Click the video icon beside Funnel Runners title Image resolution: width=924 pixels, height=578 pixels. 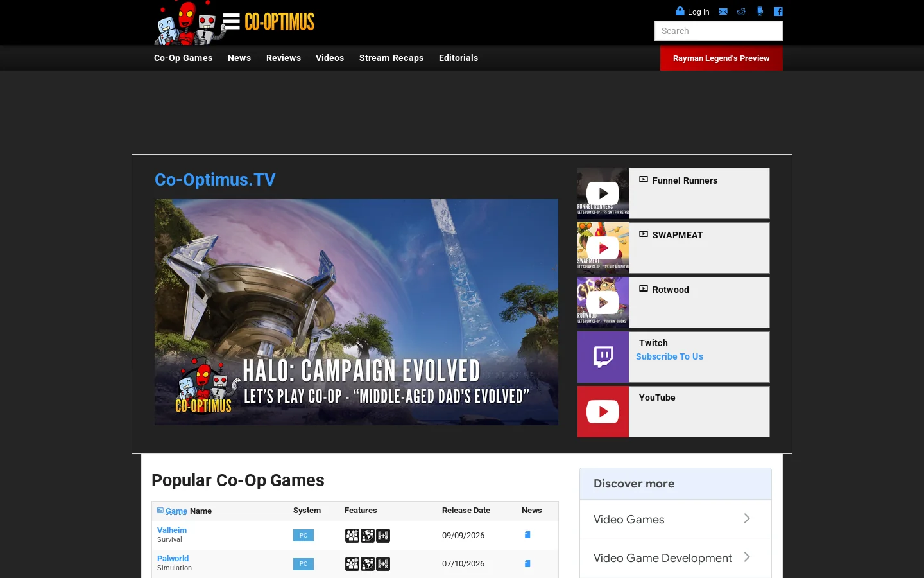pyautogui.click(x=644, y=180)
